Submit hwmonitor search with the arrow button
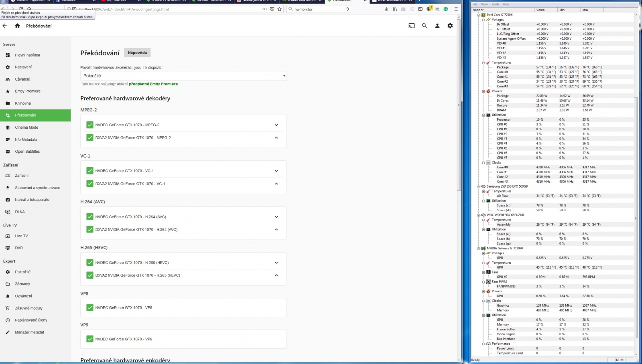Viewport: 642px width, 364px height. [x=347, y=9]
